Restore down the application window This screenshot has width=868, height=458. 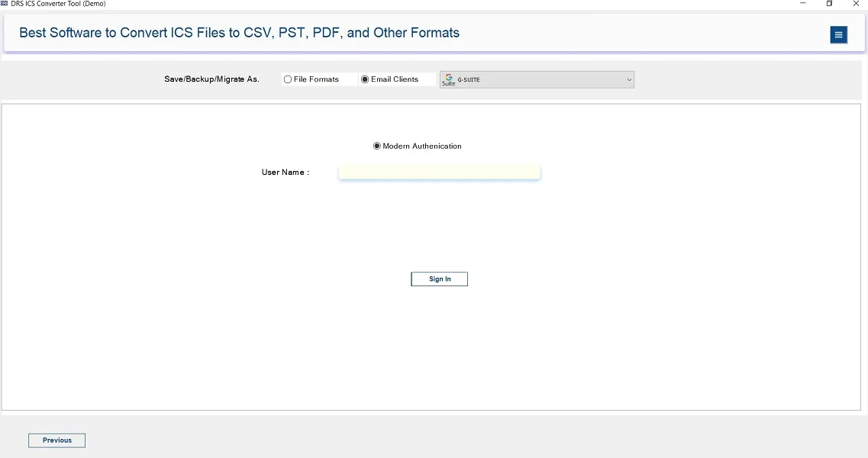829,4
